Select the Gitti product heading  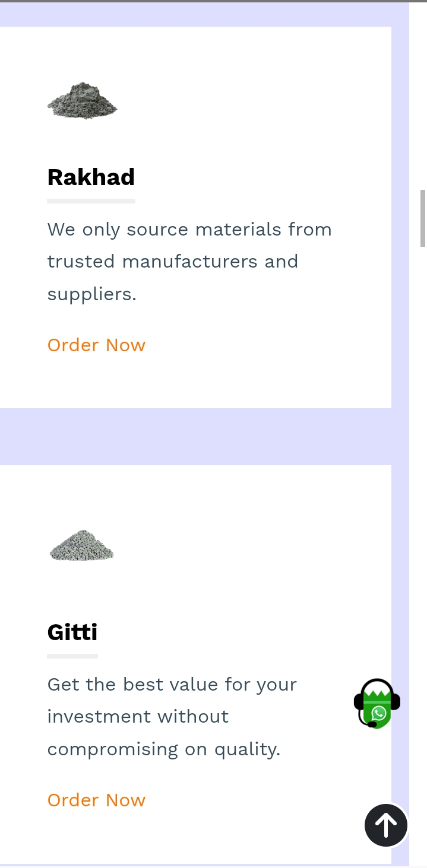click(72, 632)
